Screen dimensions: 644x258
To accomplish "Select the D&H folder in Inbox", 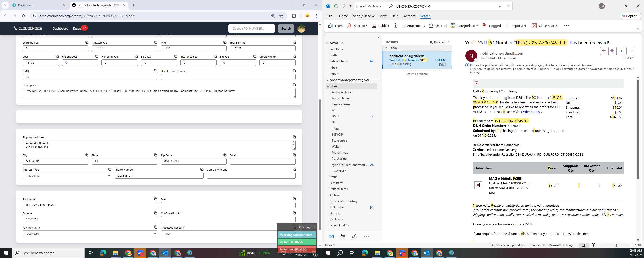I will click(x=335, y=116).
